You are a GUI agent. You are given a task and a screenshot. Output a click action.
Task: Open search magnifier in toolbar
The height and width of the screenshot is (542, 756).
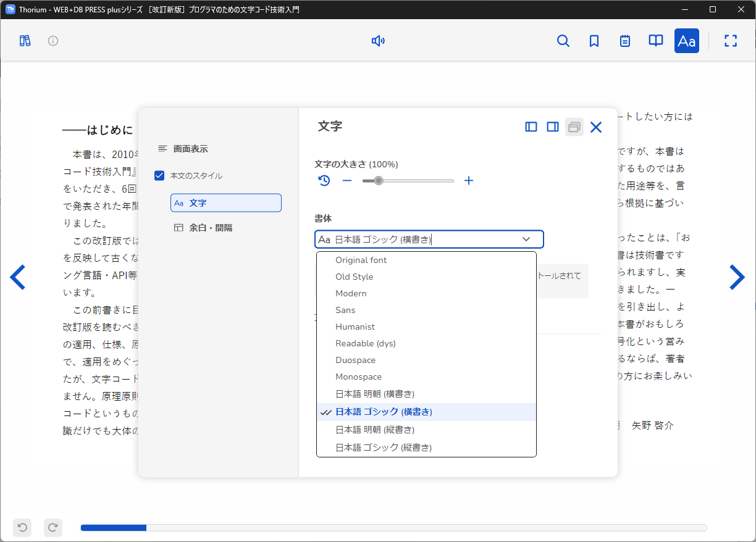coord(563,41)
